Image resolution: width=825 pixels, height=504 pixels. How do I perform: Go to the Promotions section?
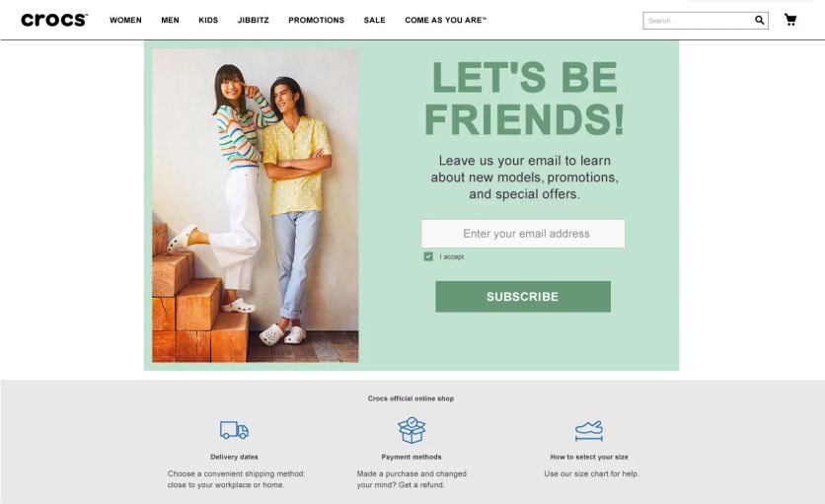tap(316, 20)
